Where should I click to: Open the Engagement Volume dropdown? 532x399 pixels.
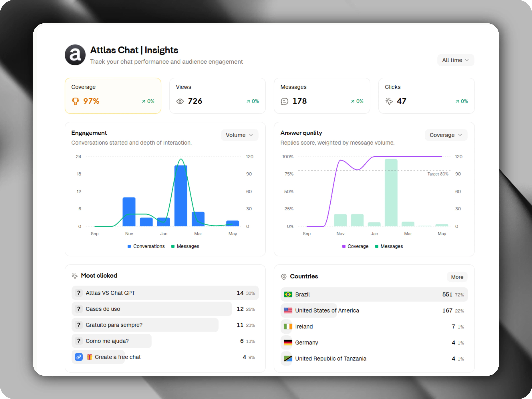pos(240,135)
